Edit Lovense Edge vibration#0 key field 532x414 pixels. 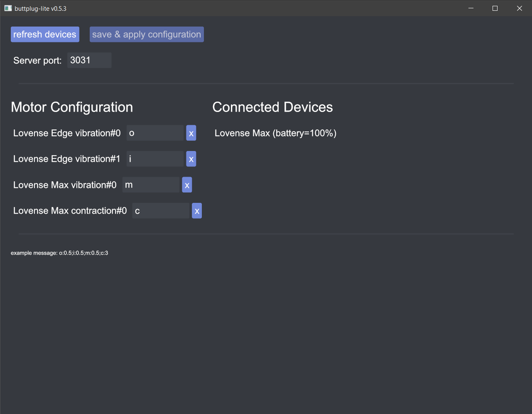155,133
